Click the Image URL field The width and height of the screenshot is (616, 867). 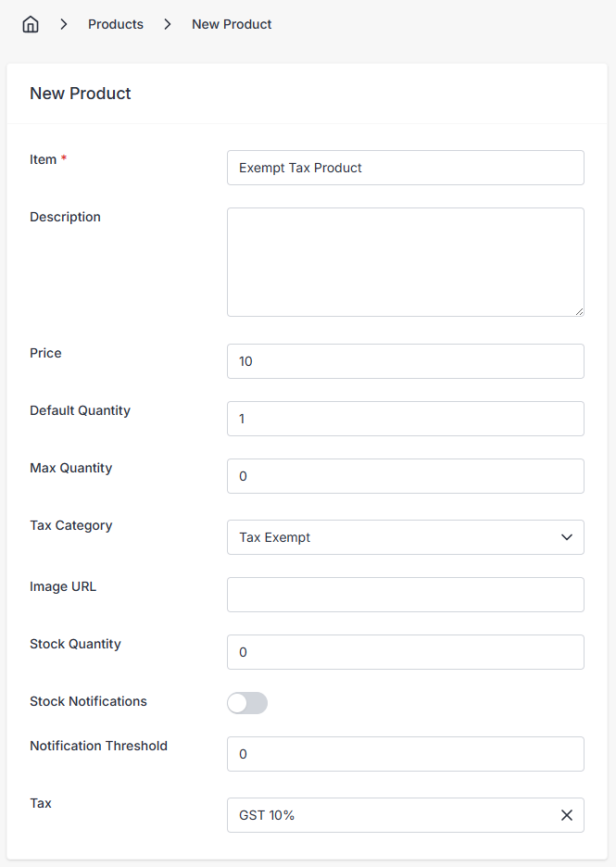click(x=405, y=595)
